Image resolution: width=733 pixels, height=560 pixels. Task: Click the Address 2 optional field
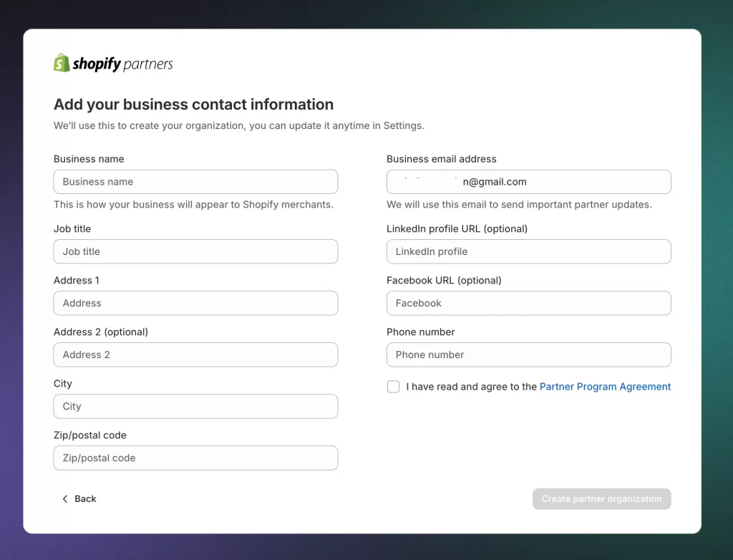tap(195, 354)
